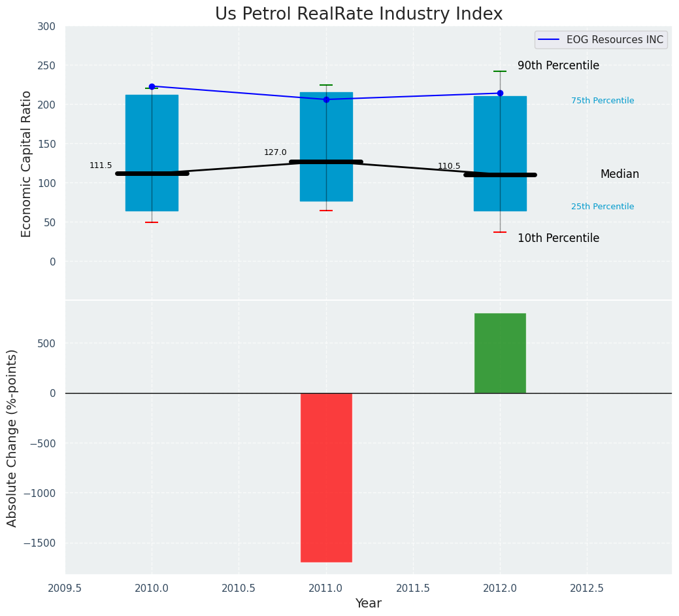679x616 pixels.
Task: Click the black median bar for 2011
Action: click(x=326, y=162)
